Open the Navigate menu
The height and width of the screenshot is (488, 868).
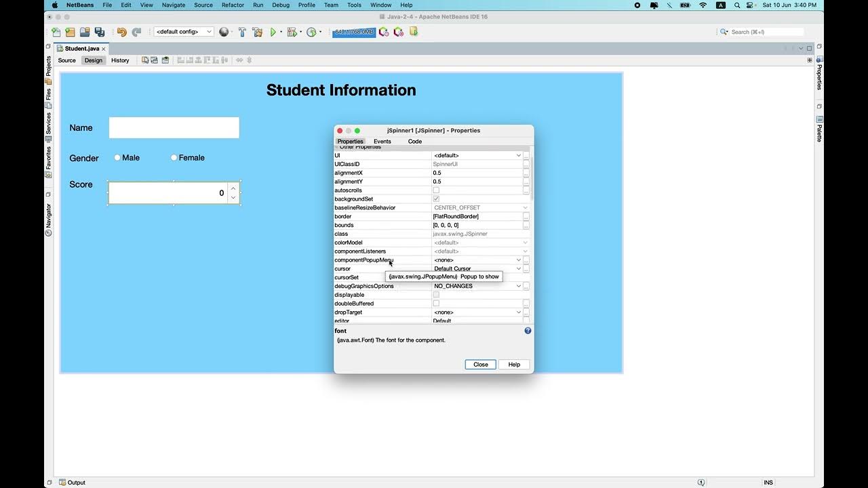(174, 5)
